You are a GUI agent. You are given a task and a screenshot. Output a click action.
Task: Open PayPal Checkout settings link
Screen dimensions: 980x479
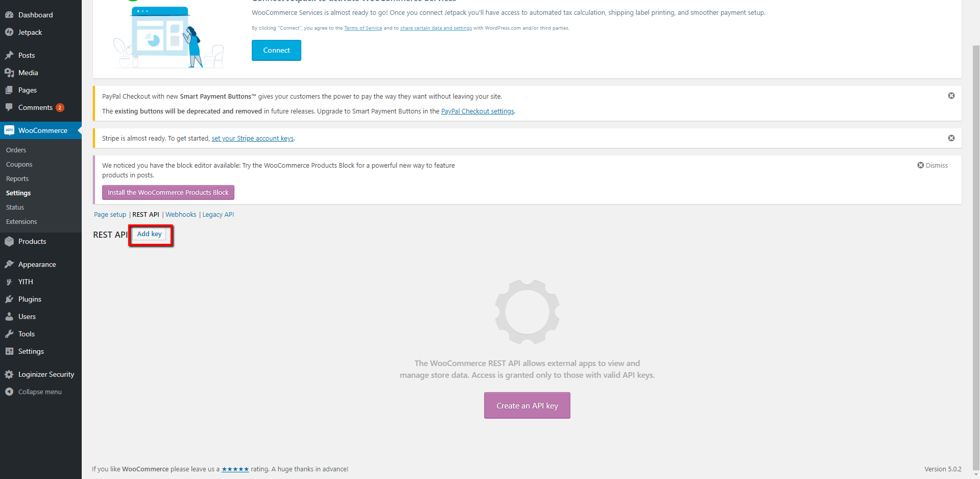click(477, 111)
